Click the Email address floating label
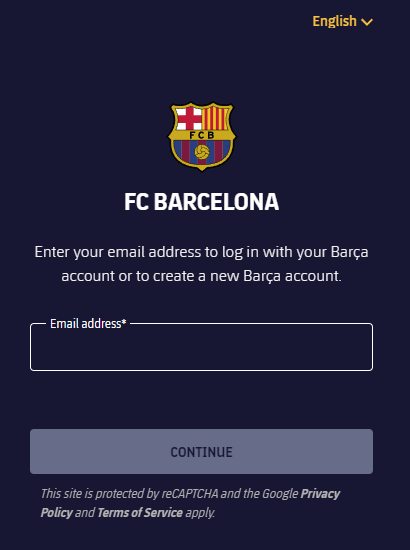 click(x=88, y=323)
